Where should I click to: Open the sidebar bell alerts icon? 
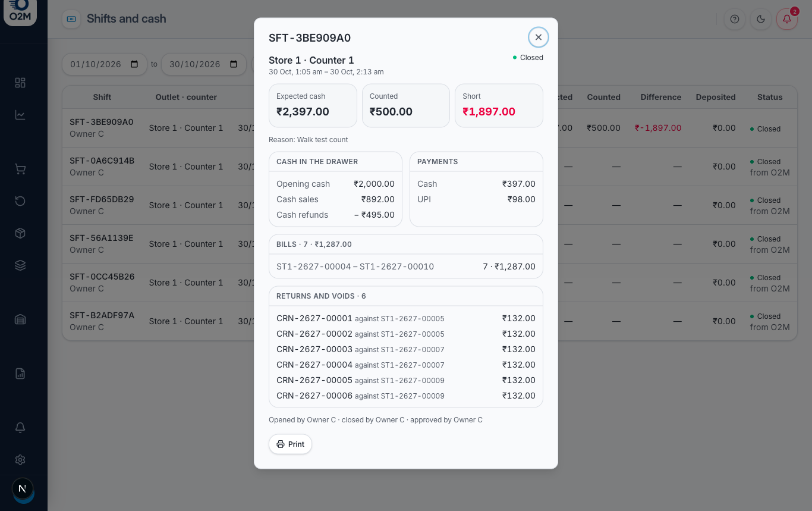click(20, 428)
